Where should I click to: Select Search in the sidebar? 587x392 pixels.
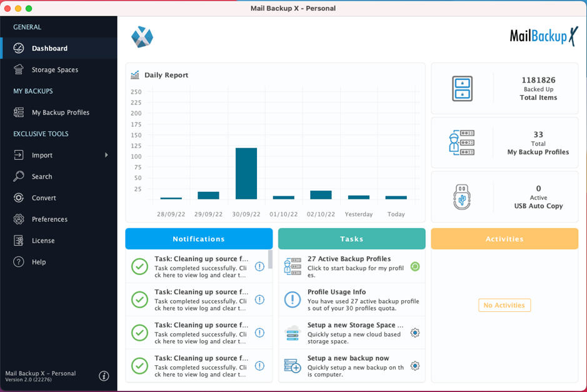coord(59,176)
